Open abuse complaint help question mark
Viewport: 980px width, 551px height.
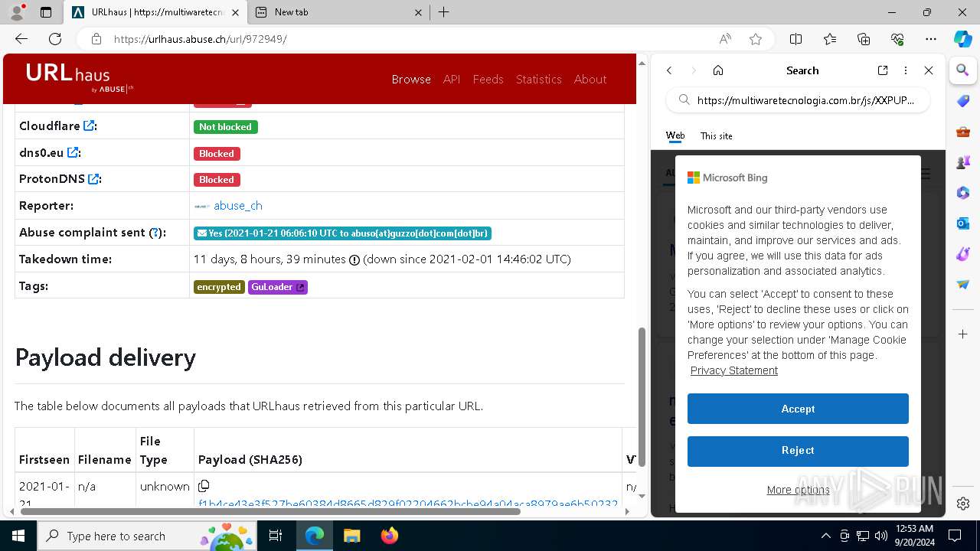tap(155, 233)
